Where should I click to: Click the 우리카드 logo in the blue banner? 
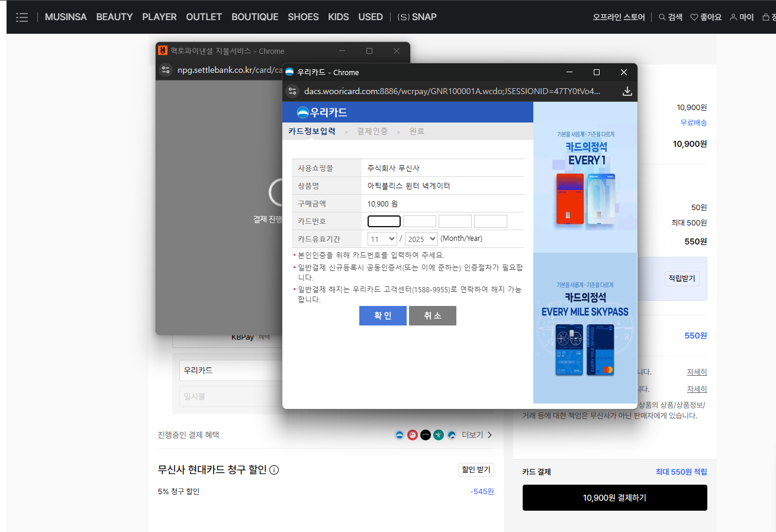(x=322, y=112)
